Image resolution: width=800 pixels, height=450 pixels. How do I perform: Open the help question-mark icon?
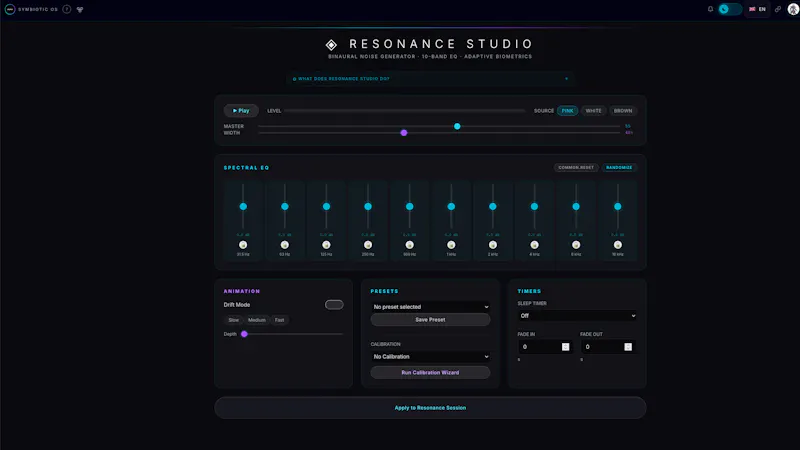coord(67,9)
